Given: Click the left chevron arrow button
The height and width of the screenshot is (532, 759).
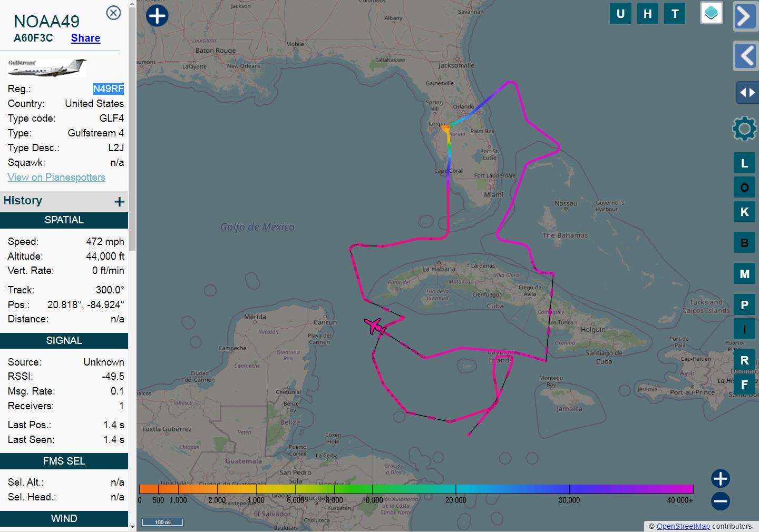Looking at the screenshot, I should 745,56.
